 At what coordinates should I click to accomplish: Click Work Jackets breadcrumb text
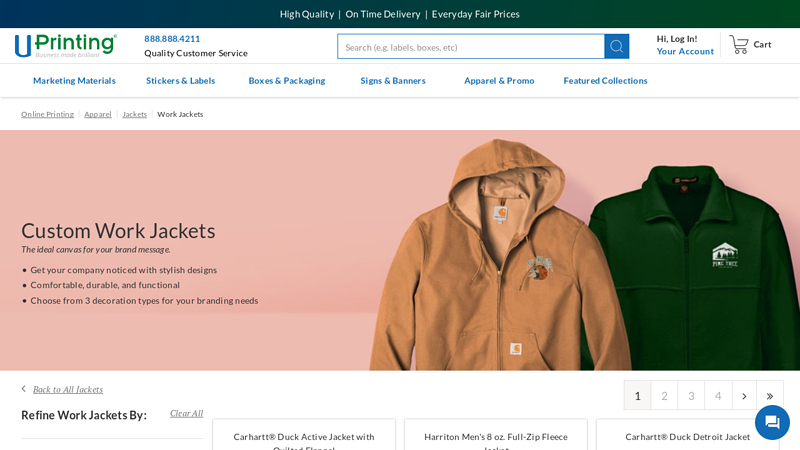point(180,114)
